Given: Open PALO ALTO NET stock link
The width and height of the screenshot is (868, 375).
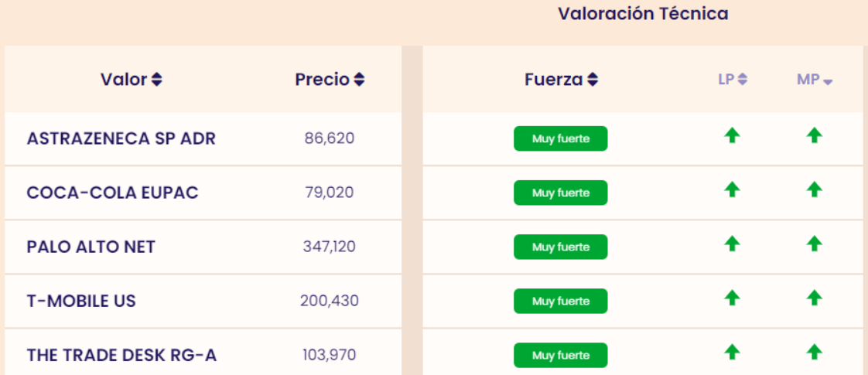Looking at the screenshot, I should [x=91, y=247].
